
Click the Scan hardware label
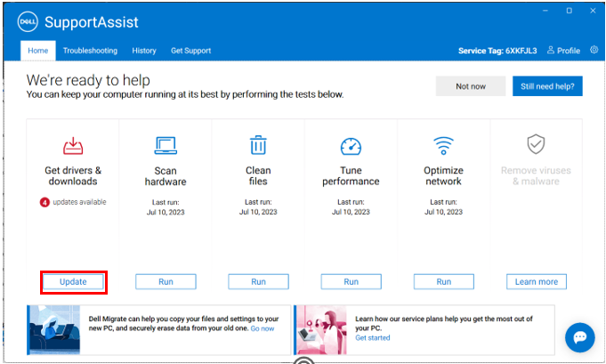pos(166,176)
